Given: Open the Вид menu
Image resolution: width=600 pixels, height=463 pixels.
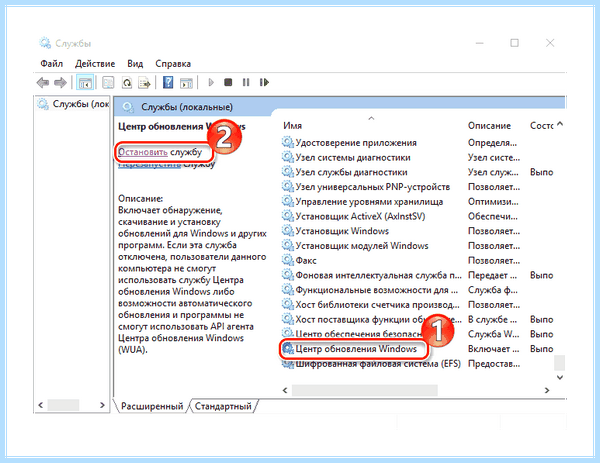Looking at the screenshot, I should click(135, 64).
